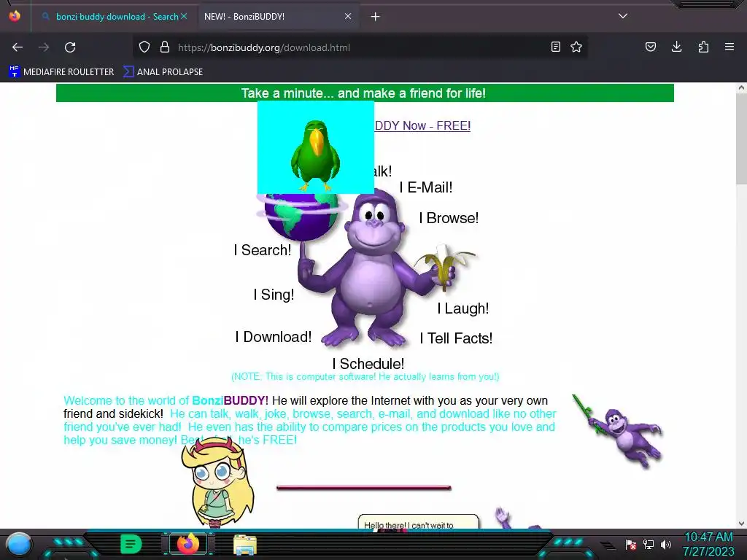
Task: Click the page vertical scrollbar thumb
Action: pyautogui.click(x=741, y=138)
